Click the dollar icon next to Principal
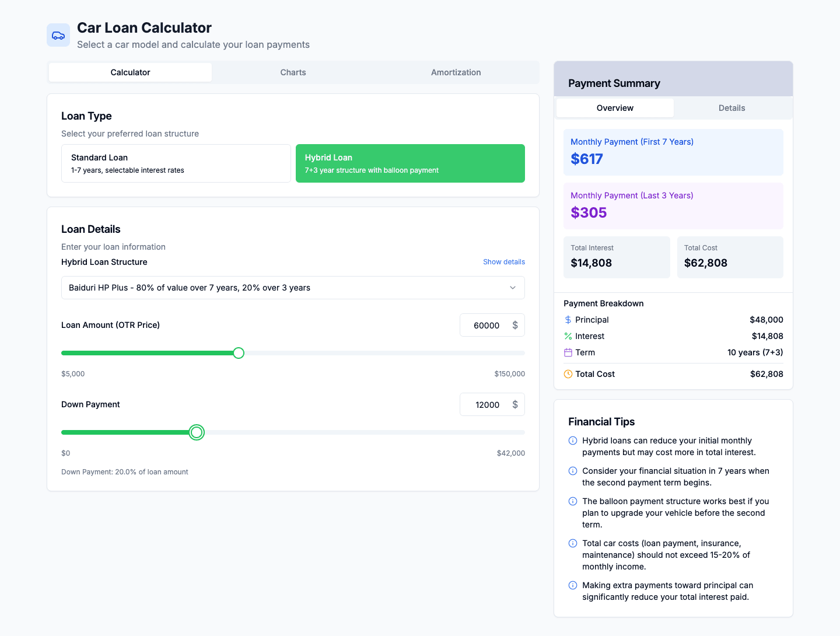 [x=568, y=320]
